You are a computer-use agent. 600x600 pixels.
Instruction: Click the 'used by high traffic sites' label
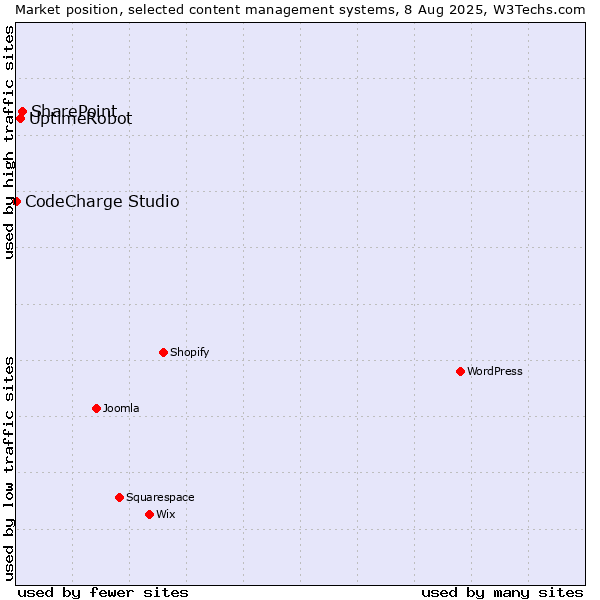(x=8, y=142)
